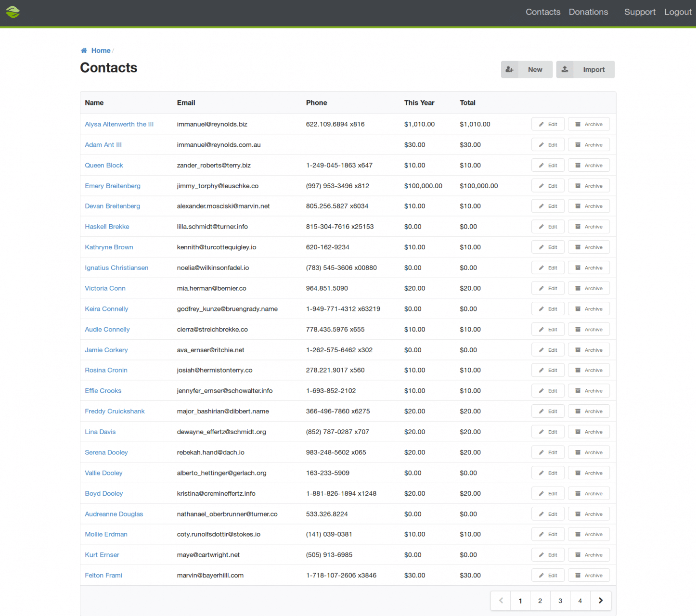Click the pencil icon next to Mollie Erdman
Screen dimensions: 696x616
coord(541,534)
